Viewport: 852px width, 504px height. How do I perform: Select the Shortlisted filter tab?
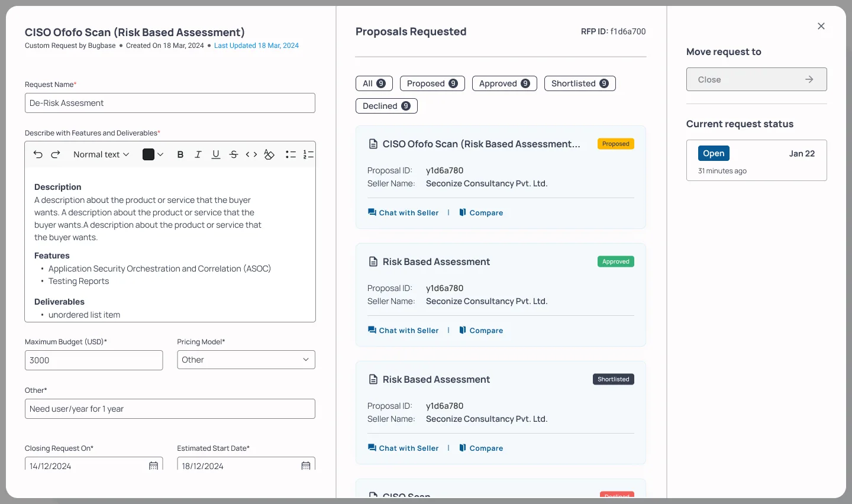point(580,83)
